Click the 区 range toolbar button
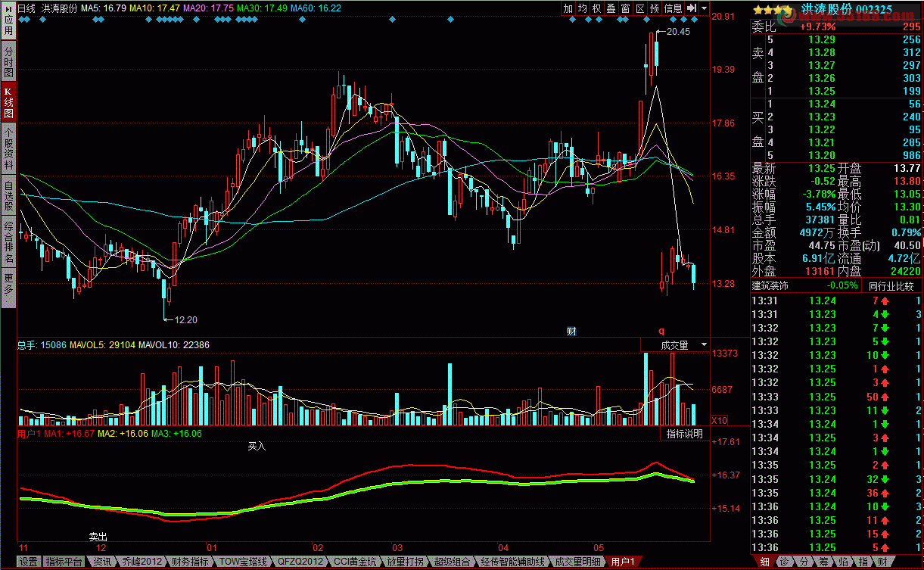 pyautogui.click(x=640, y=8)
